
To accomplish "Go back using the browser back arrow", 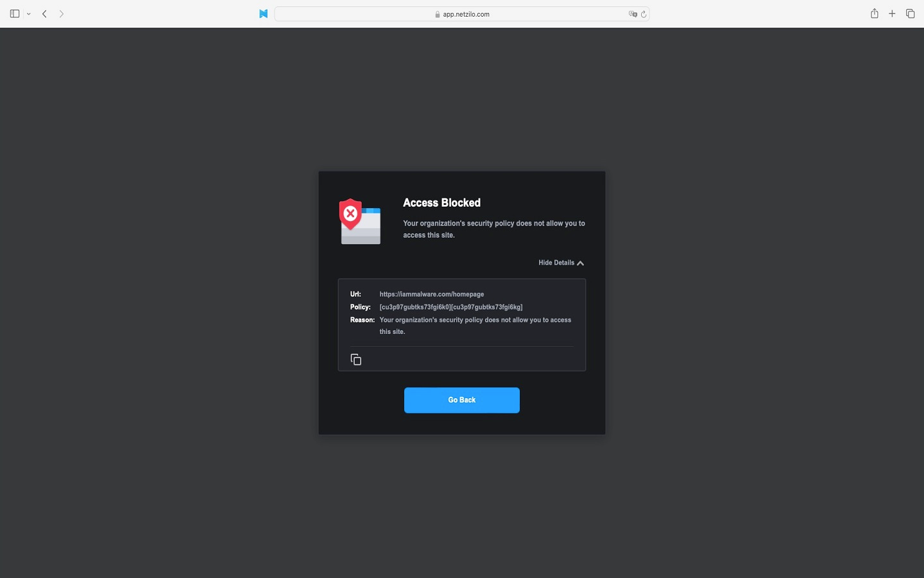I will (44, 13).
